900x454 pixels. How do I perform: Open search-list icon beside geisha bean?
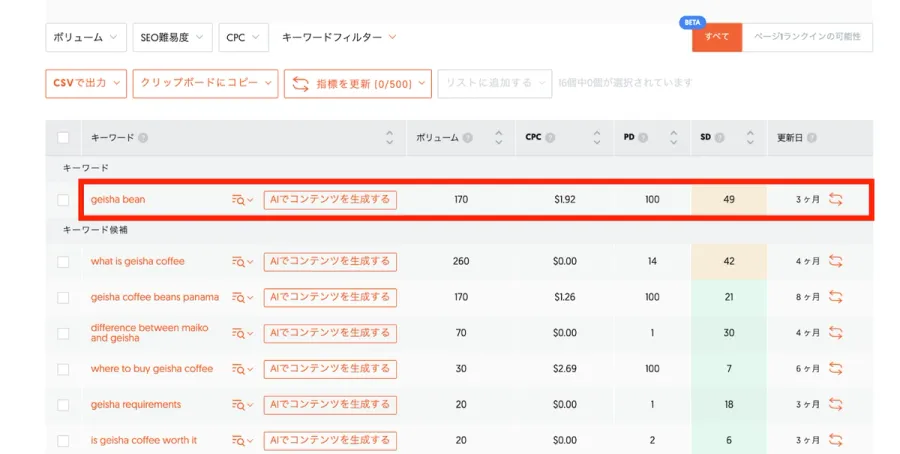pyautogui.click(x=242, y=200)
